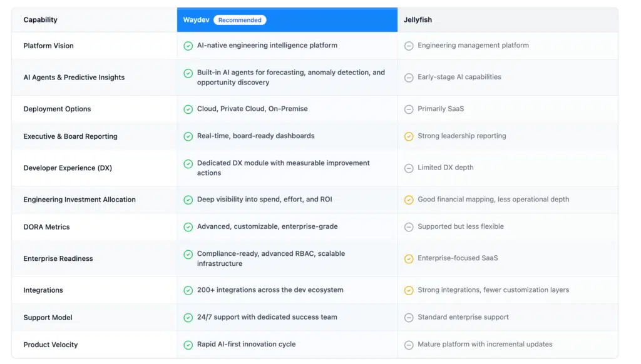
Task: Click gray minus icon beside Engineering management platform
Action: pos(409,46)
